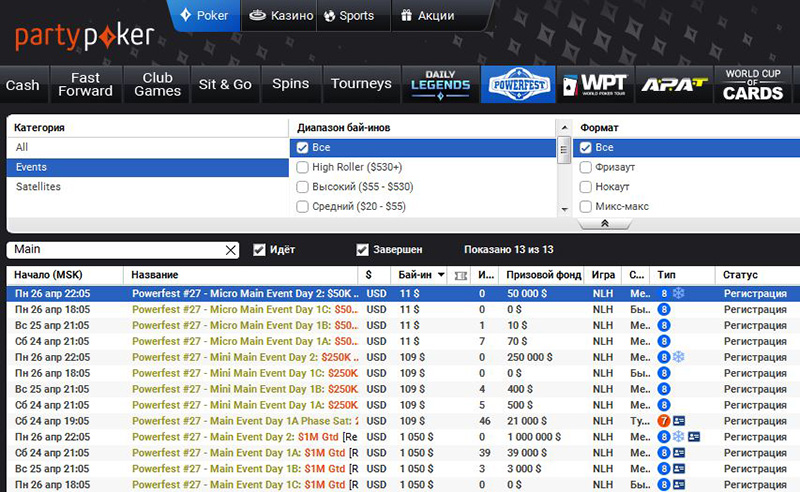Select the Powerfest logo tab
This screenshot has height=492, width=800.
click(518, 85)
